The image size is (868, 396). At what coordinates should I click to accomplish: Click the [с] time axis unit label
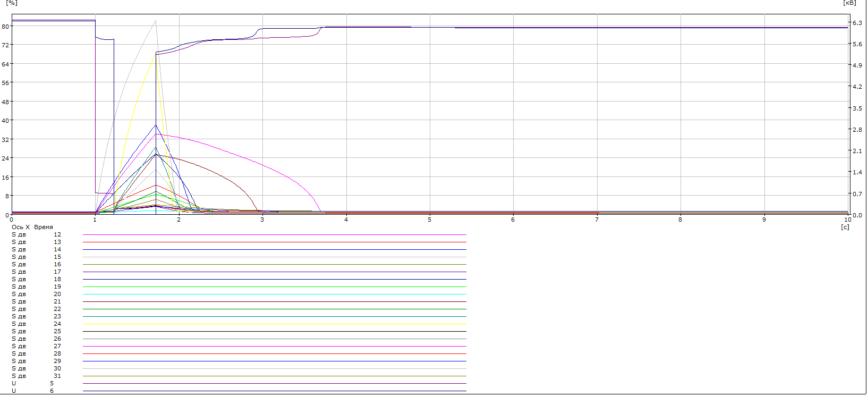tap(845, 227)
